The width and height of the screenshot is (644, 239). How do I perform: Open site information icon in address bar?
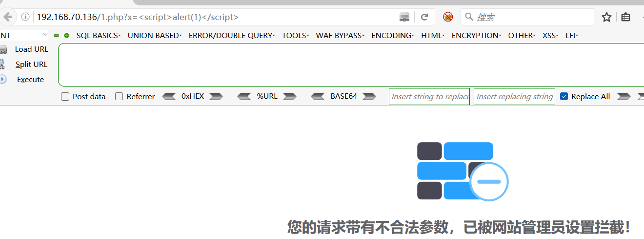25,18
